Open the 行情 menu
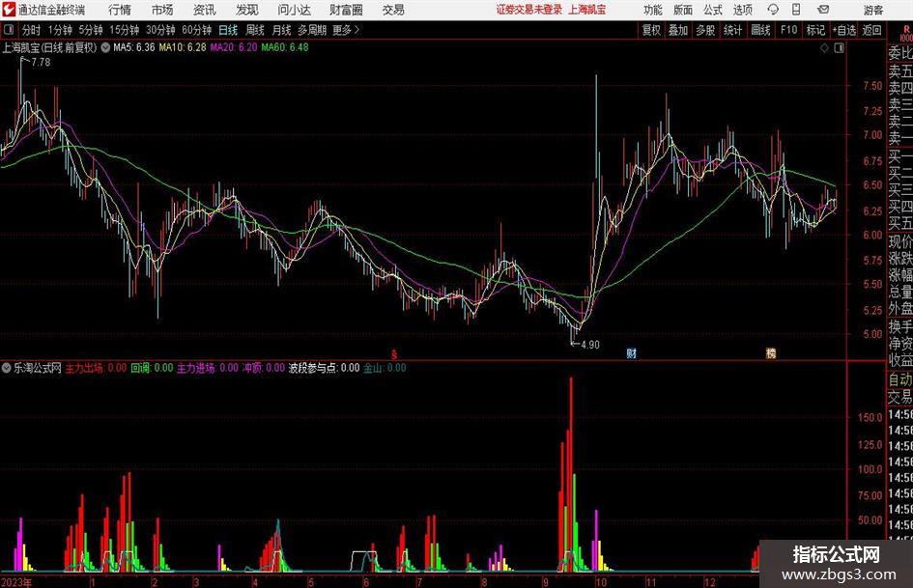The width and height of the screenshot is (913, 588). 120,10
